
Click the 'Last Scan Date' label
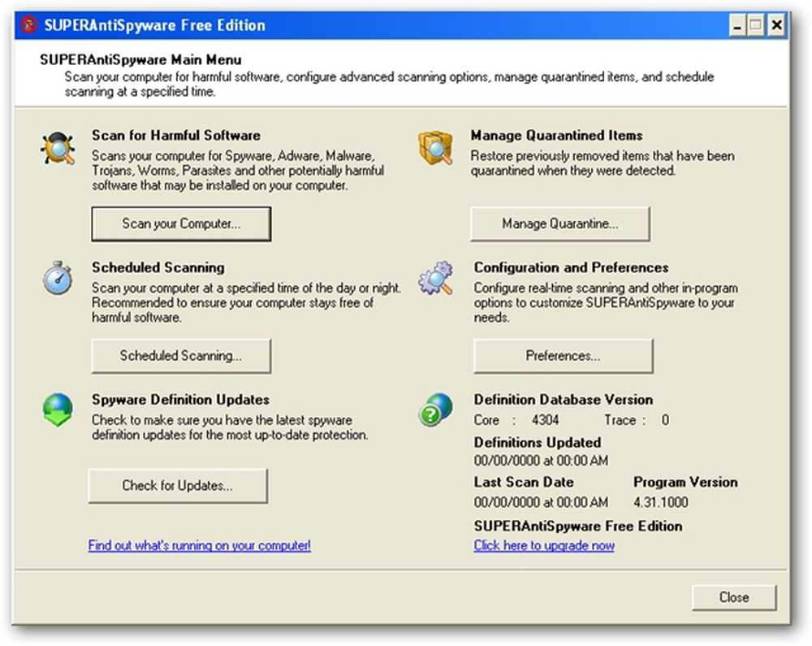tap(524, 483)
